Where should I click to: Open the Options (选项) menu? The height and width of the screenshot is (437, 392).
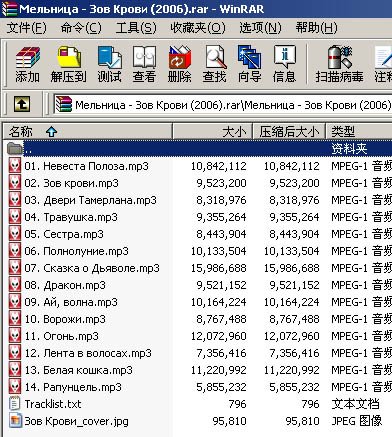260,28
